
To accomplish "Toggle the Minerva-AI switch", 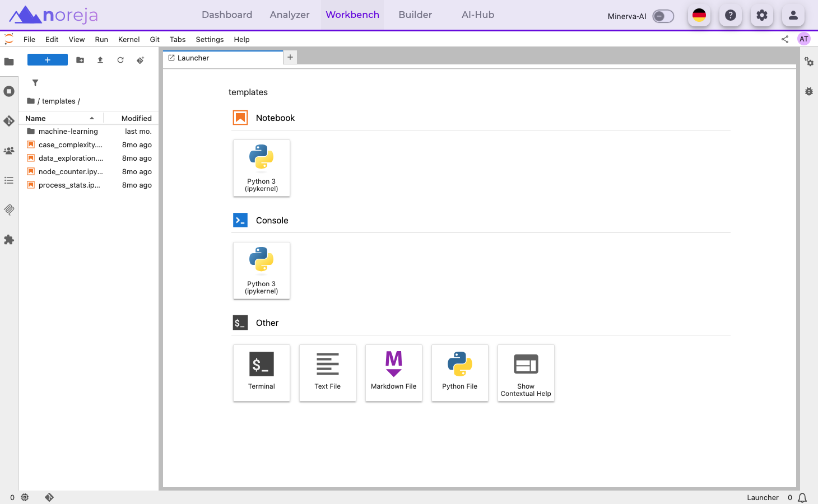I will click(x=663, y=16).
